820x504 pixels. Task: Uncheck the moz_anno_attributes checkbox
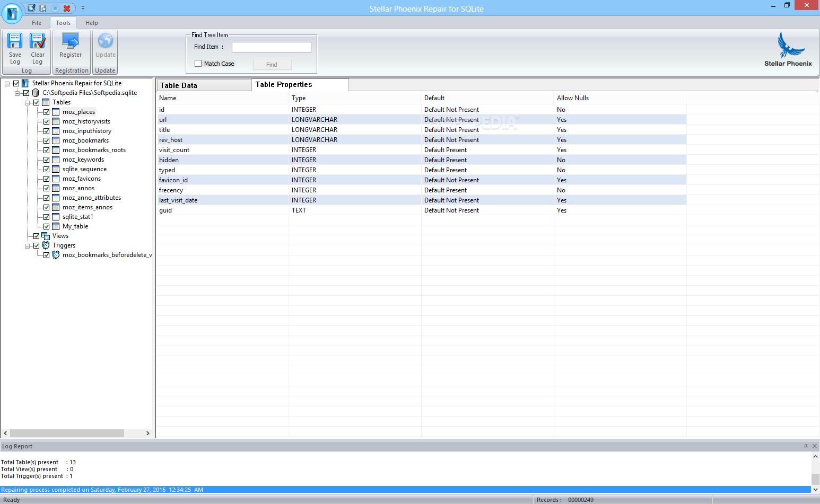pyautogui.click(x=46, y=198)
